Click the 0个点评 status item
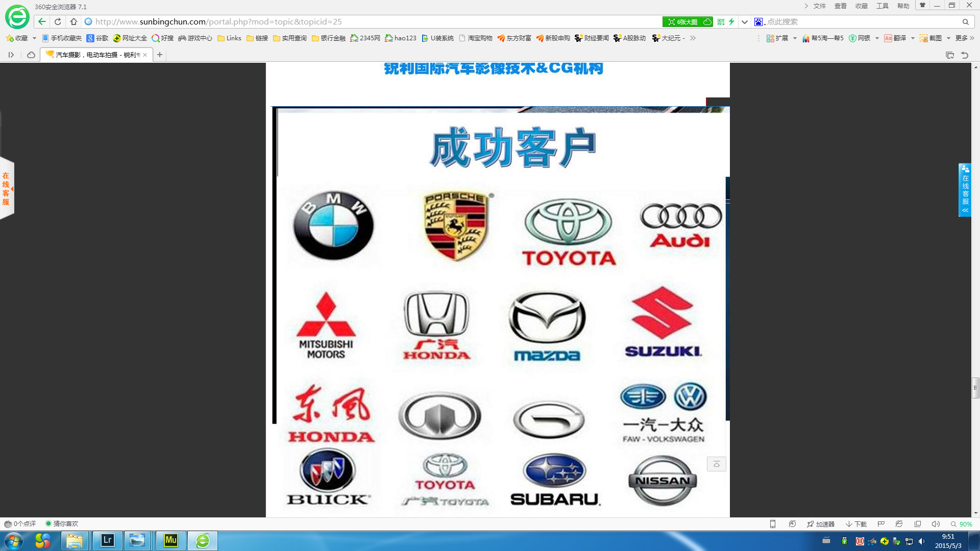Screen dimensions: 980x551 20,524
